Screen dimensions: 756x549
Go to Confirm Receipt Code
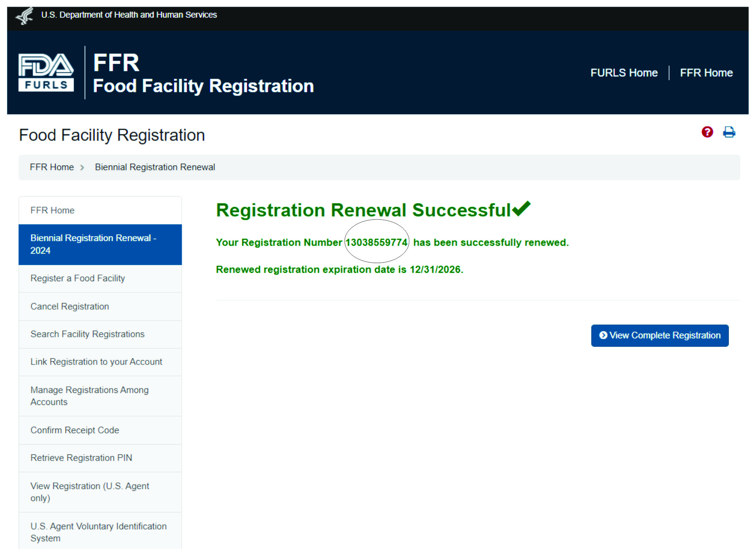[x=100, y=430]
